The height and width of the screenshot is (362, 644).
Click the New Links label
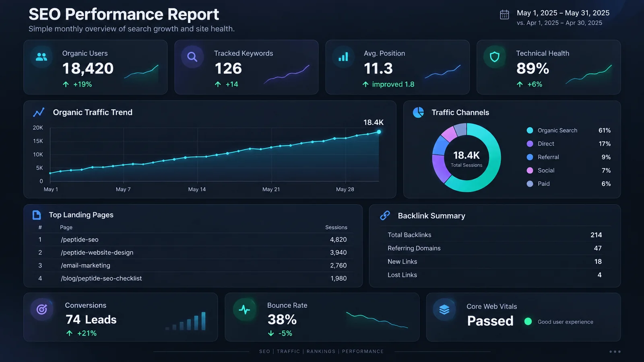tap(402, 261)
